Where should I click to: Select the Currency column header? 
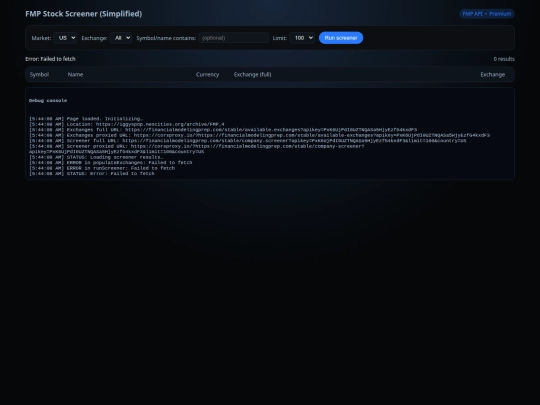tap(207, 74)
